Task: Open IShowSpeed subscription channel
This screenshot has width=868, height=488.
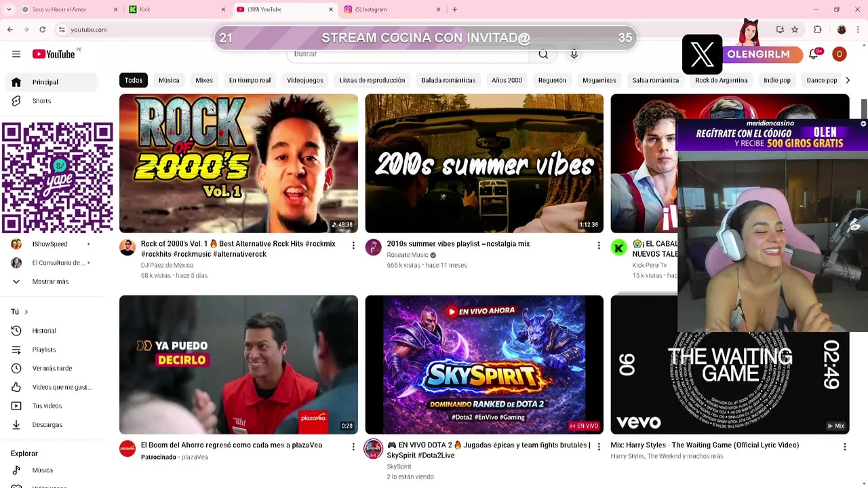Action: (50, 244)
